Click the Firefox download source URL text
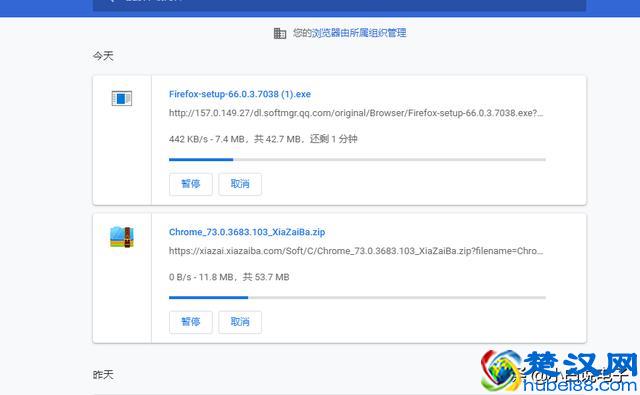 (x=356, y=113)
